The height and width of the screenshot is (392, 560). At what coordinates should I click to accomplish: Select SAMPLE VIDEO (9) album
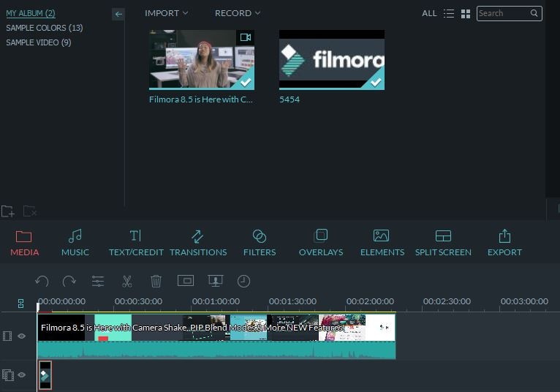[39, 42]
